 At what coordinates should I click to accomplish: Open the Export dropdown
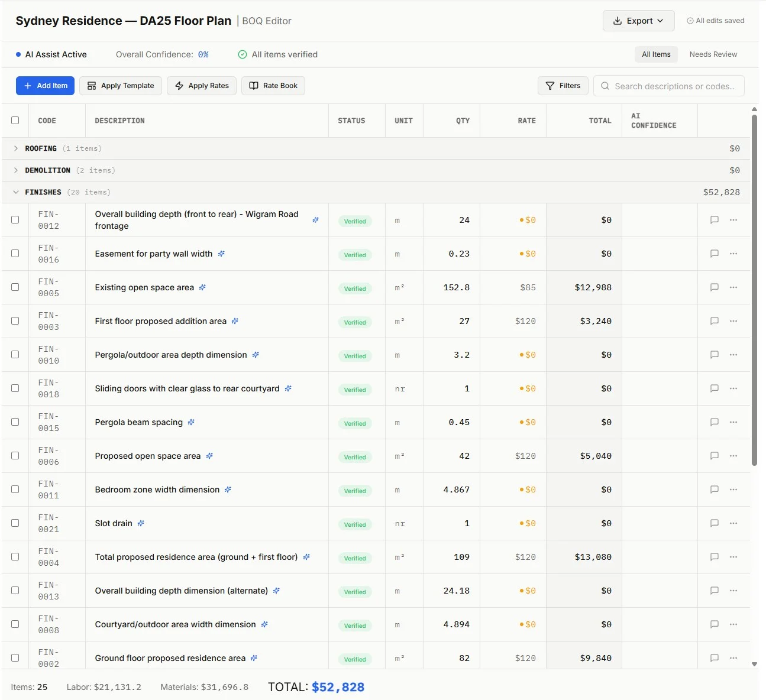point(638,21)
